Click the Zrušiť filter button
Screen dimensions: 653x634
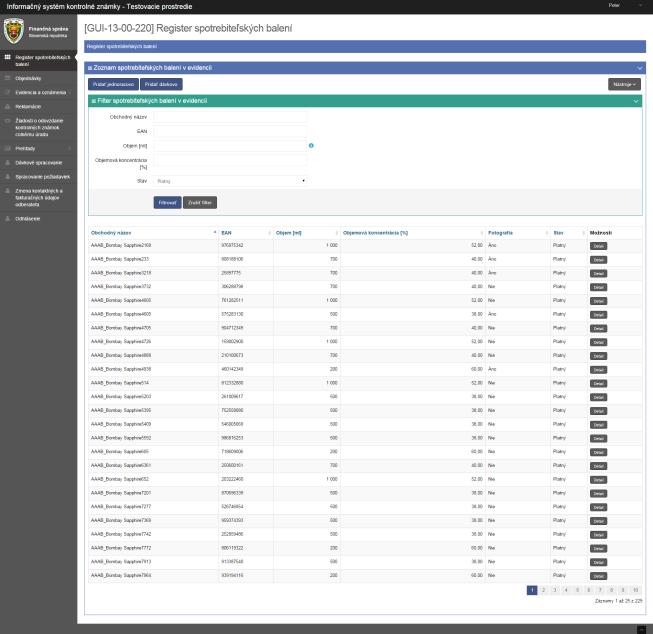[x=200, y=202]
